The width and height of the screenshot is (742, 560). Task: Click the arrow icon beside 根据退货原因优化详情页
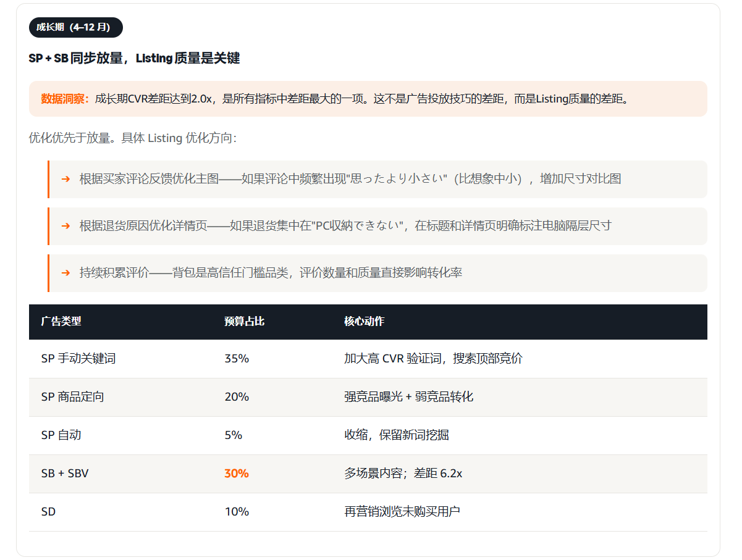[x=65, y=226]
